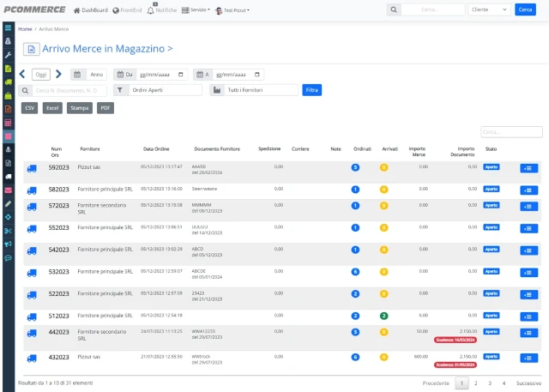Open the Cliente search type dropdown
Screen dimensions: 549x392
click(489, 9)
